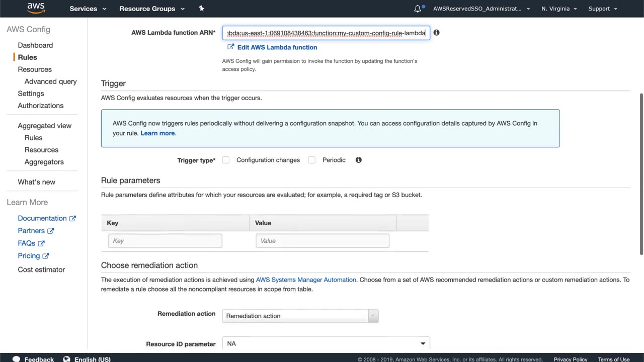Click info icon beside Lambda function ARN

[436, 33]
